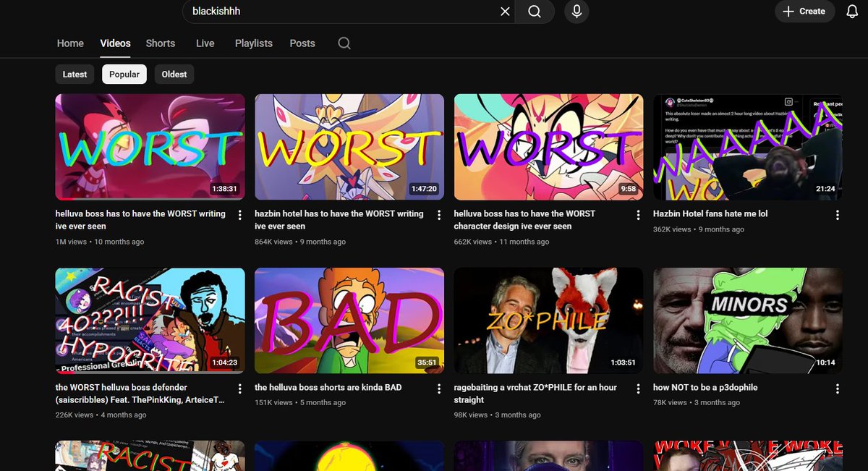
Task: Click '864K views • 9 months ago' text
Action: pos(300,242)
